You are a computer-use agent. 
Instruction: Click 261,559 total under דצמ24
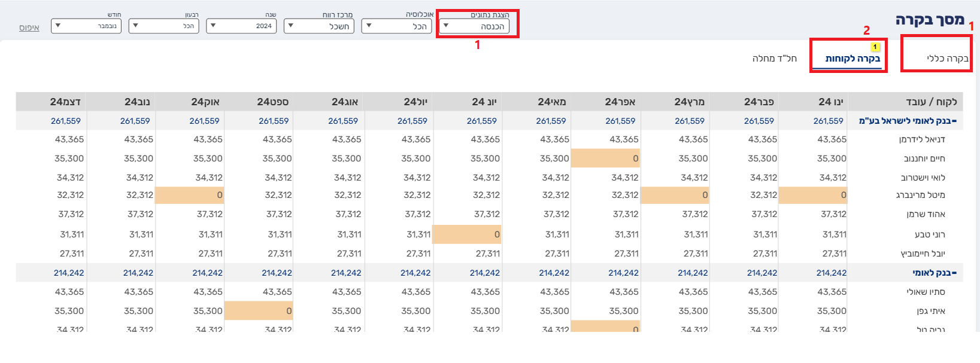(x=66, y=121)
